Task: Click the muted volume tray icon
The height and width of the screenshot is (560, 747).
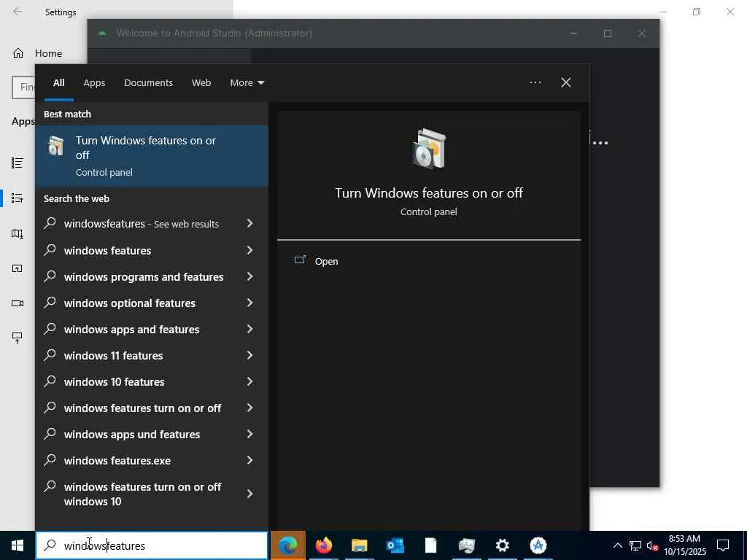Action: 652,545
